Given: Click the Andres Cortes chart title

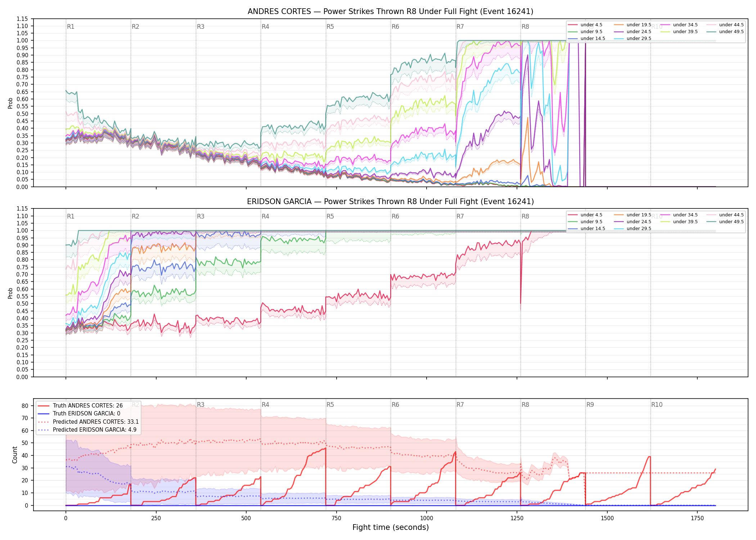Looking at the screenshot, I should click(390, 12).
